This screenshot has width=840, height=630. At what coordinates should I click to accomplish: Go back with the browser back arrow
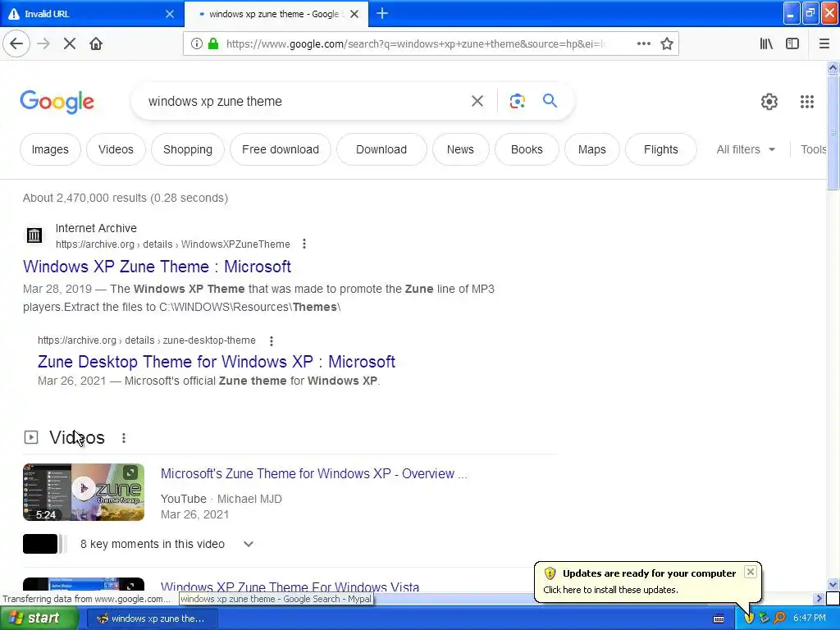click(x=16, y=43)
